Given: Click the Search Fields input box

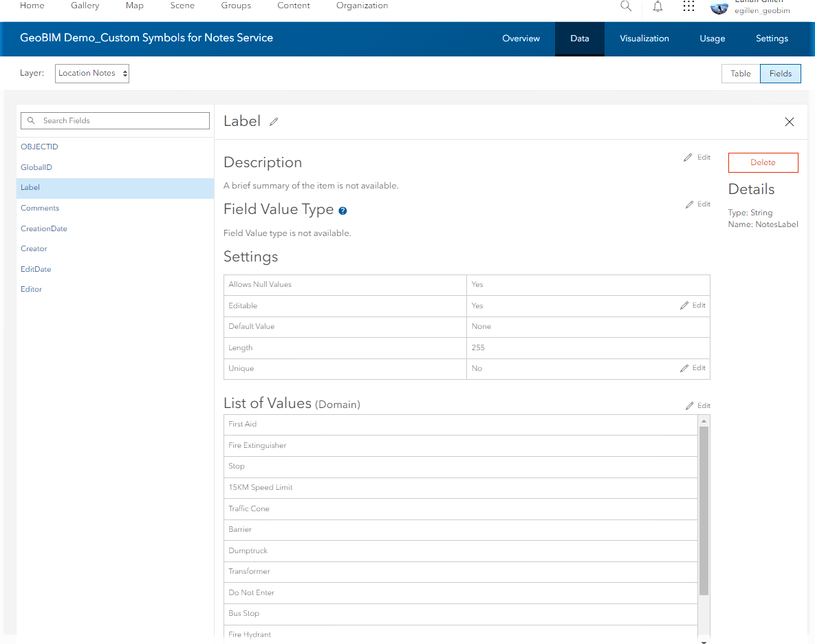Looking at the screenshot, I should 115,120.
